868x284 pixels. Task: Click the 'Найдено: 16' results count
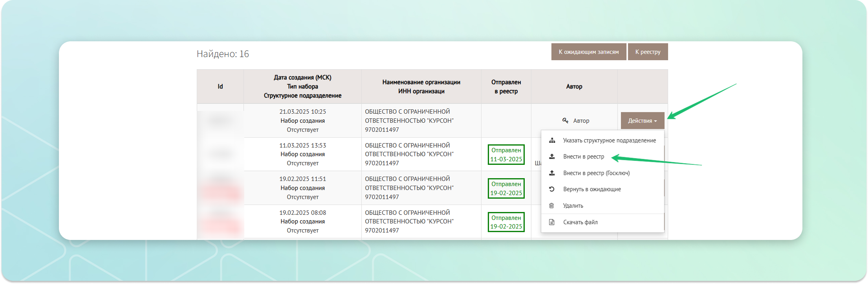(223, 54)
